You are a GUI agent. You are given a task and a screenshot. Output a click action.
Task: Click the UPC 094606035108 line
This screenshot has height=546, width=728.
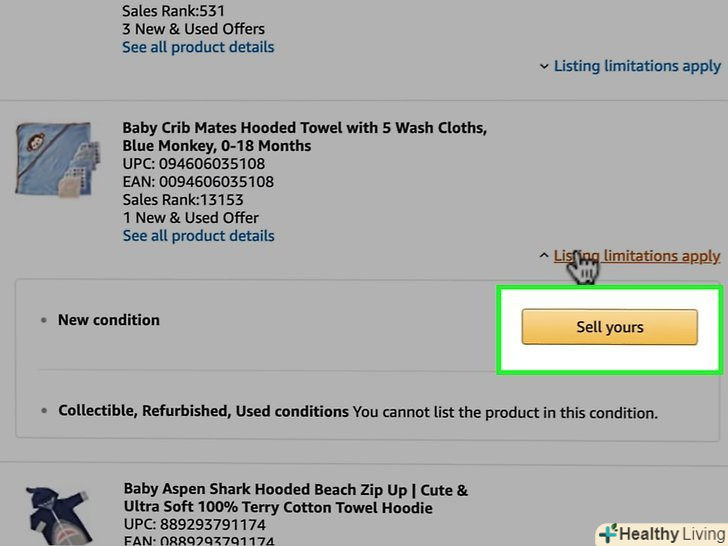[x=194, y=164]
